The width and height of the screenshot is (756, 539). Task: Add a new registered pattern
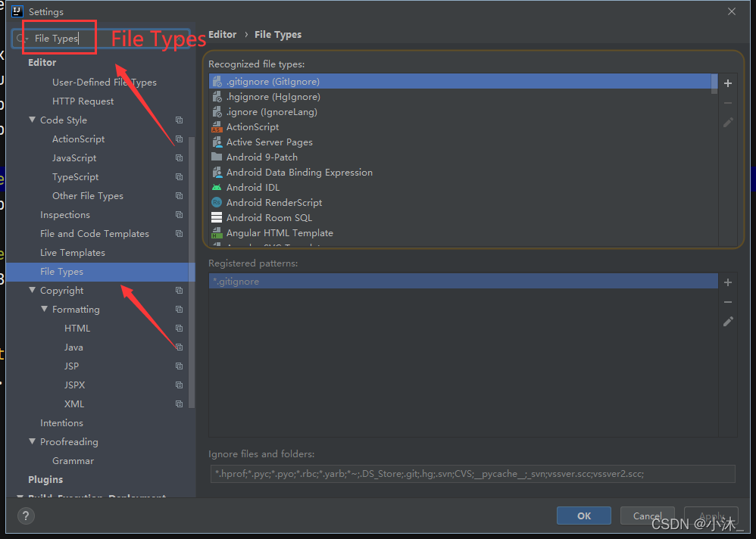728,282
